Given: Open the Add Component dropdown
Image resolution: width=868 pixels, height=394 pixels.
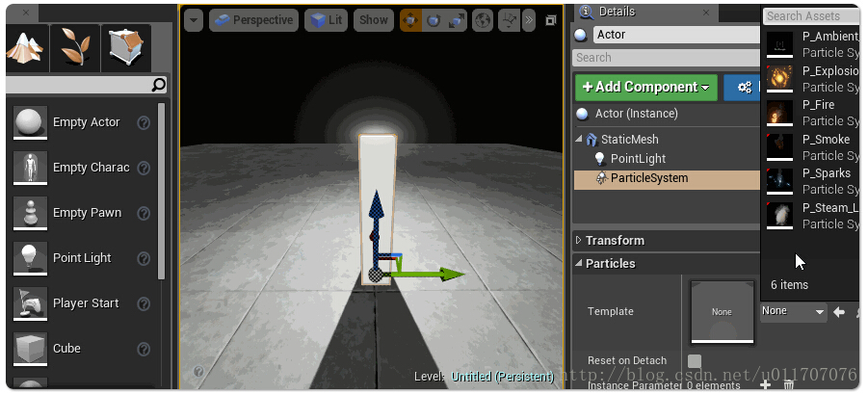Looking at the screenshot, I should (646, 88).
